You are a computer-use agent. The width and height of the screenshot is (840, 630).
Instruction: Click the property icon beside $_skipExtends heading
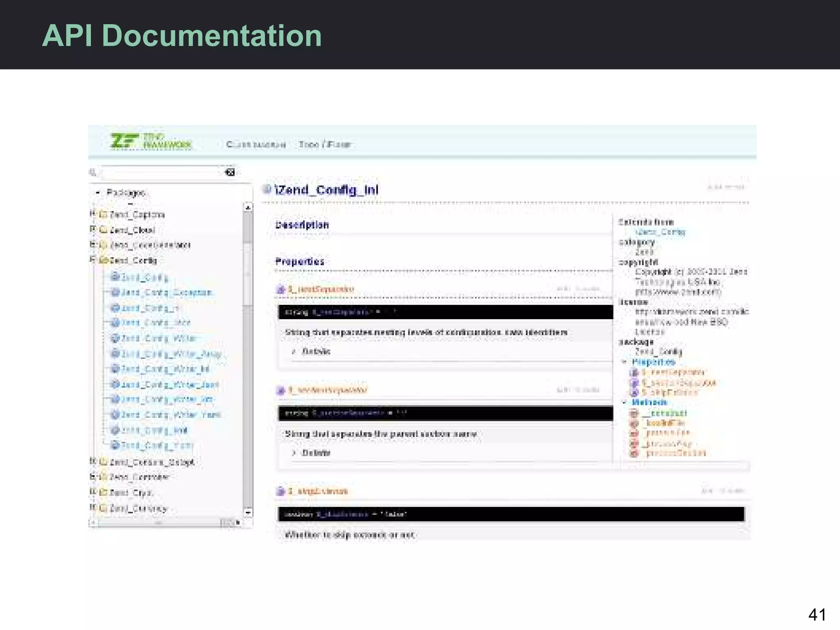(281, 491)
